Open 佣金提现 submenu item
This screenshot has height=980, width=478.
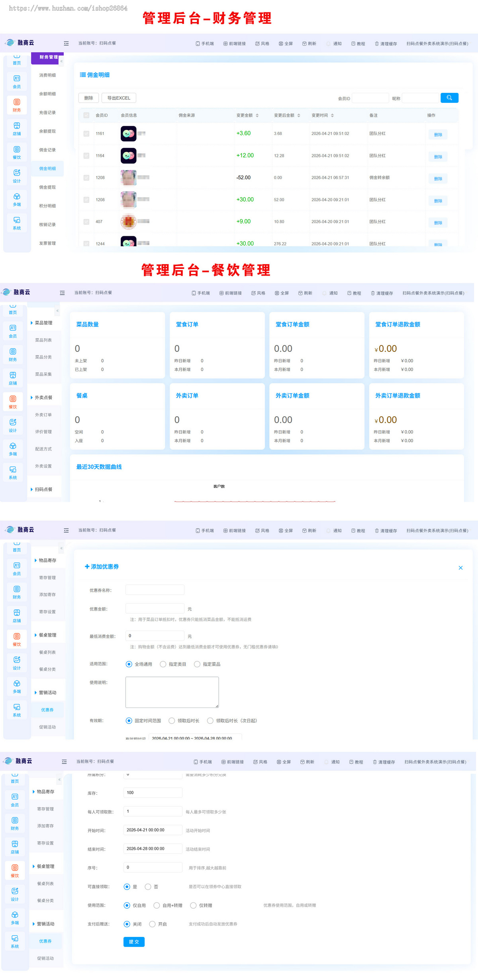click(x=47, y=187)
